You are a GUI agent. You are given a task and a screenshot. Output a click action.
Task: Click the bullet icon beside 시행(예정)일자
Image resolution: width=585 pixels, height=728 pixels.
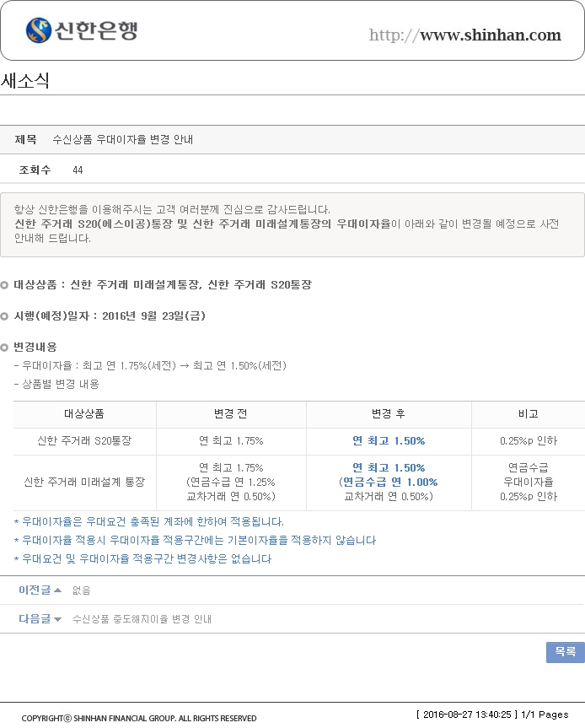coord(5,316)
